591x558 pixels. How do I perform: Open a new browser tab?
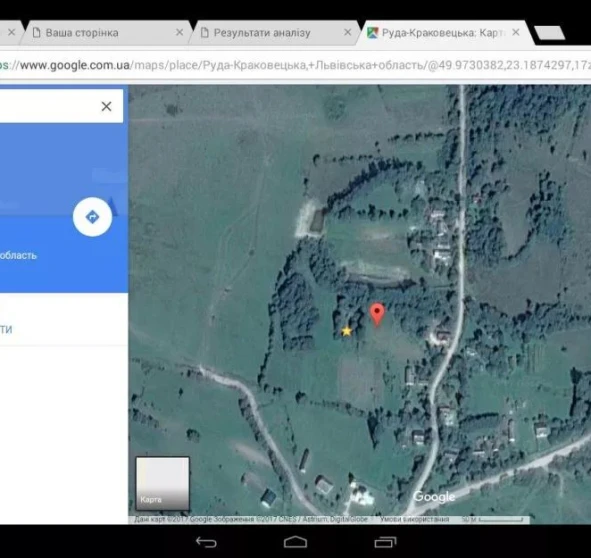[x=550, y=33]
